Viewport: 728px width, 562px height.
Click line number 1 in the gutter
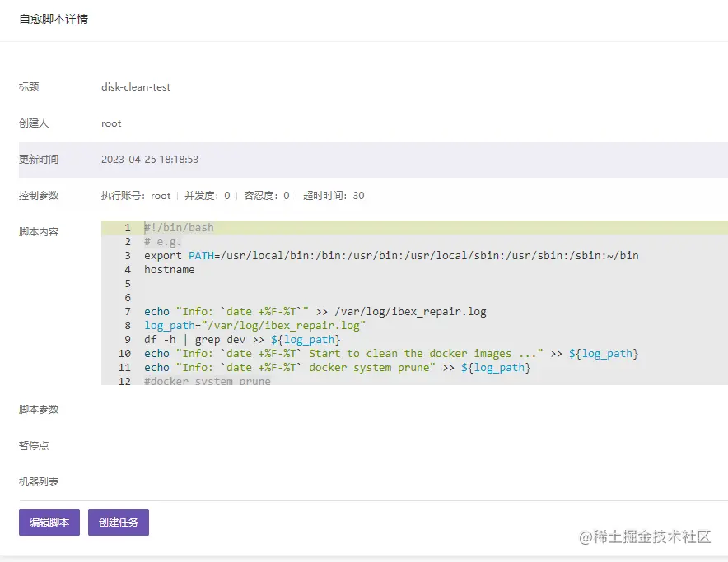127,227
